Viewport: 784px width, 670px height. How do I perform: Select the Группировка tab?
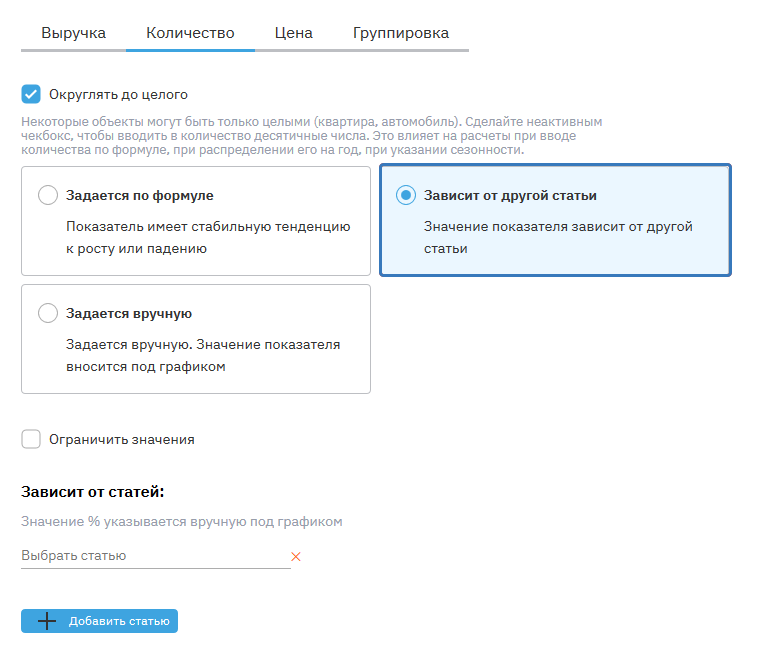pos(400,33)
